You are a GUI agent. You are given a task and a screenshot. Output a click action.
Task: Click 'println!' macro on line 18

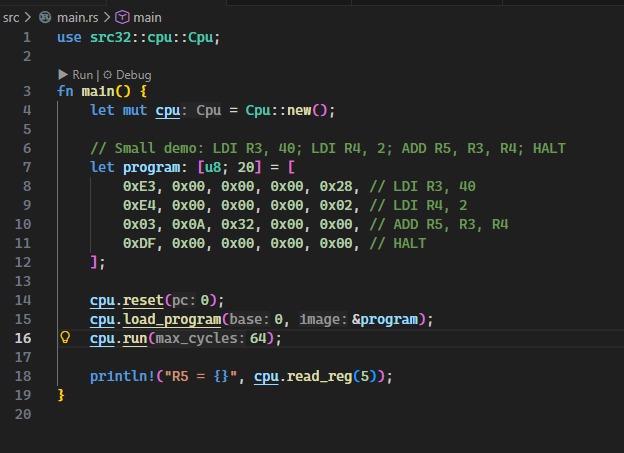click(123, 377)
